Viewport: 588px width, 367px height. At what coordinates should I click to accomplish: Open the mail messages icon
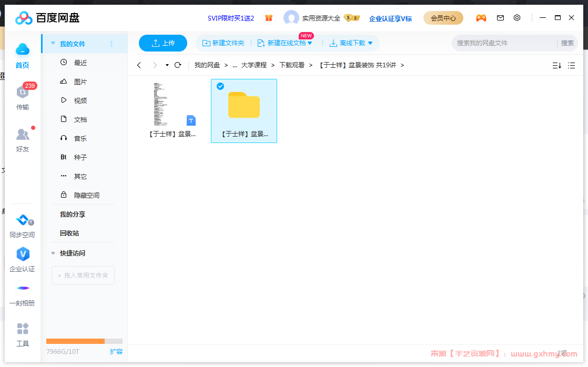[x=500, y=18]
